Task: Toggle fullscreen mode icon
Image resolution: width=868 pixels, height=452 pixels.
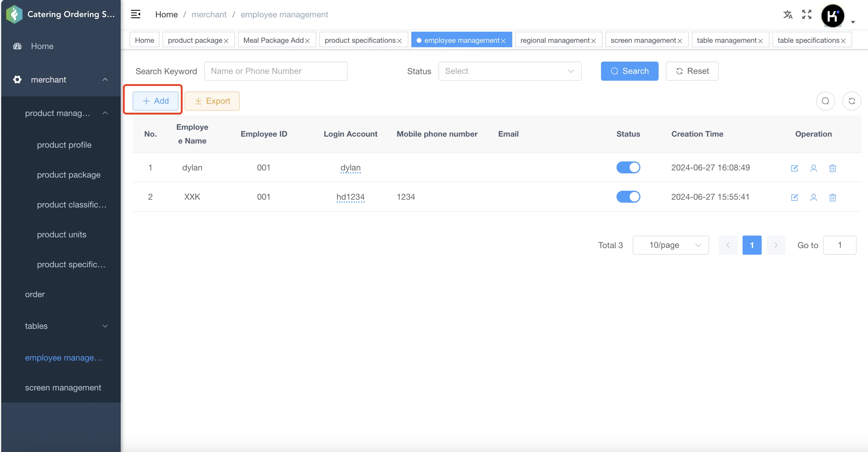Action: [807, 15]
